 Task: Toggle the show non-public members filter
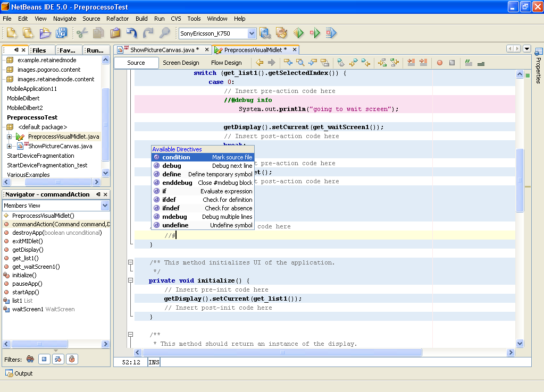point(72,359)
